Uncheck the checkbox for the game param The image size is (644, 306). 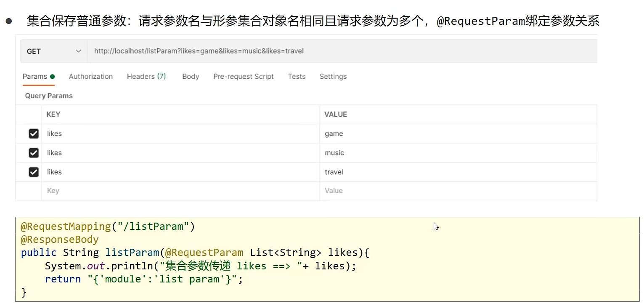[34, 134]
